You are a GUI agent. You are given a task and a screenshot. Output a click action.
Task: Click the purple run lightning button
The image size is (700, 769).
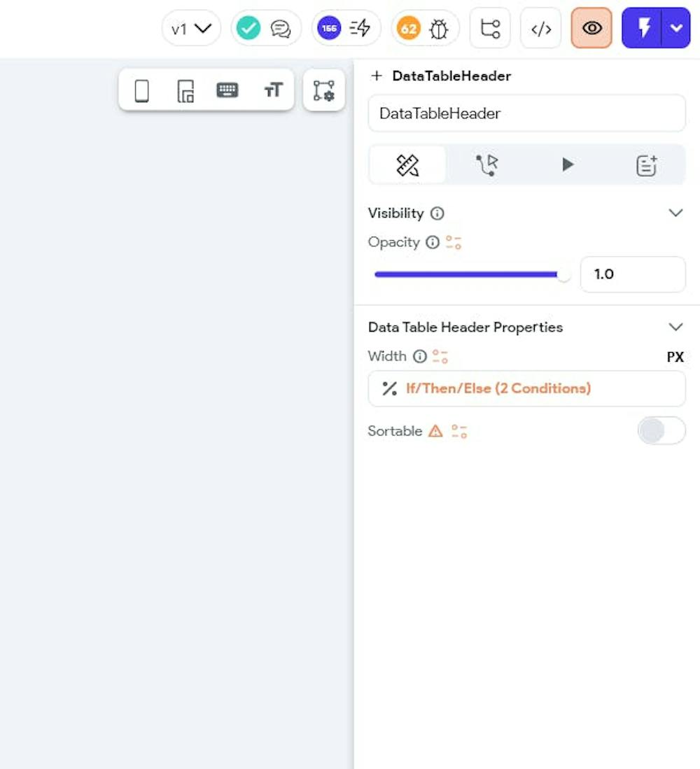[x=645, y=28]
